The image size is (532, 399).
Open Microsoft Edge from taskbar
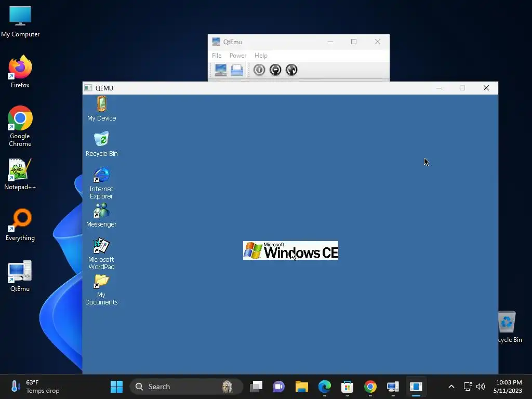coord(325,387)
